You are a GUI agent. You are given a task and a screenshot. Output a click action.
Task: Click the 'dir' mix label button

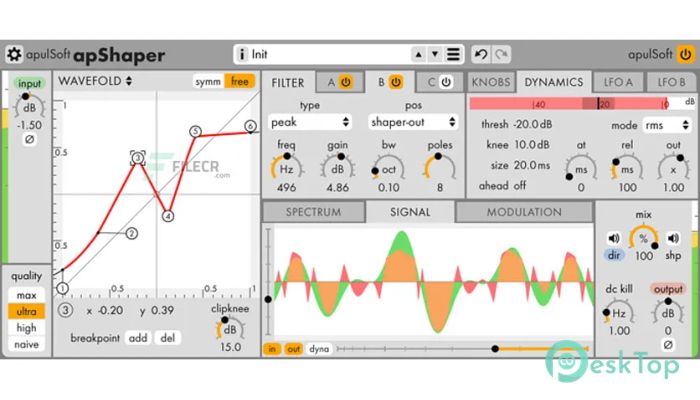[x=614, y=255]
